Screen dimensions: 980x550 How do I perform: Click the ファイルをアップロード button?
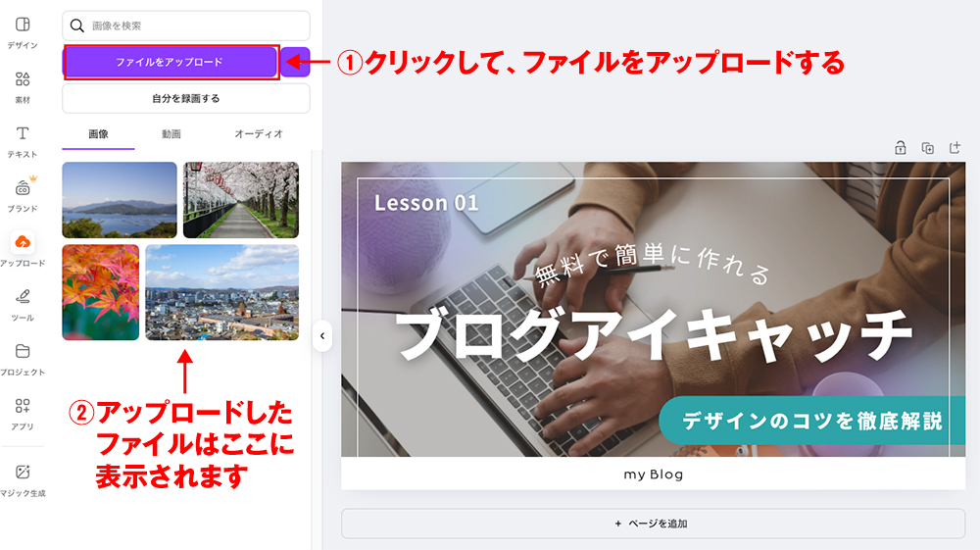pos(170,62)
